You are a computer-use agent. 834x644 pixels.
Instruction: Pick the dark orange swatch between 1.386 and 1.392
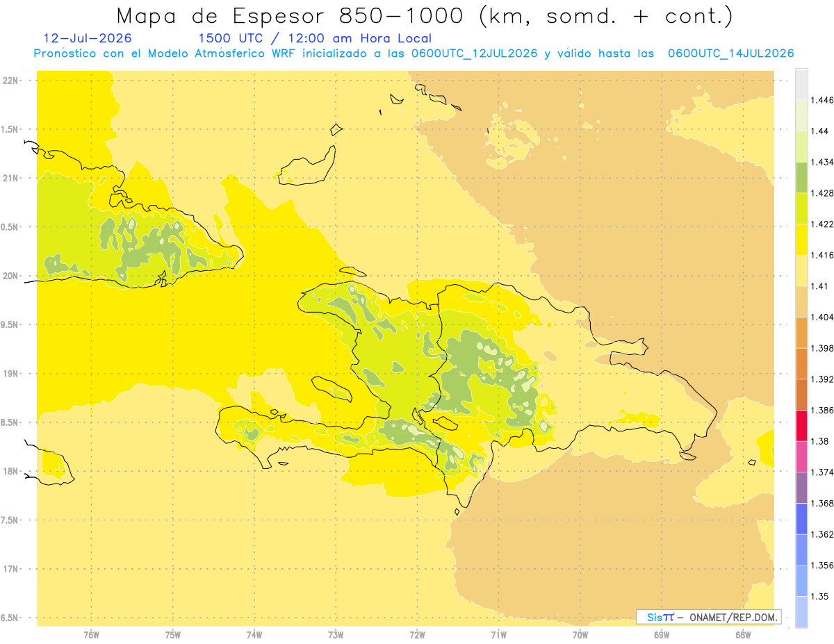(x=801, y=394)
